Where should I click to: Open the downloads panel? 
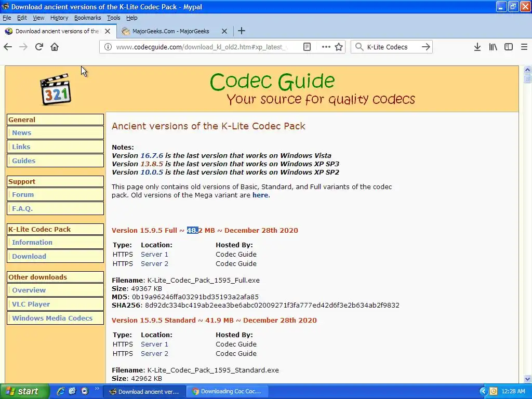pos(477,47)
